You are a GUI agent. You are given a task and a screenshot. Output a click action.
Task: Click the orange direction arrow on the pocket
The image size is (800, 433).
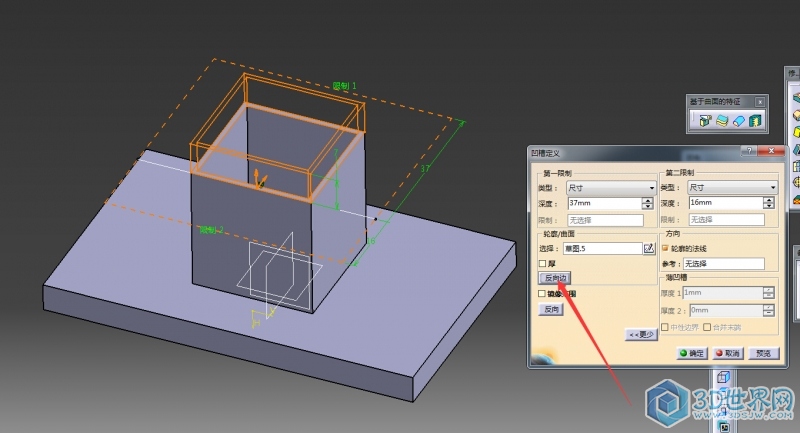point(260,179)
